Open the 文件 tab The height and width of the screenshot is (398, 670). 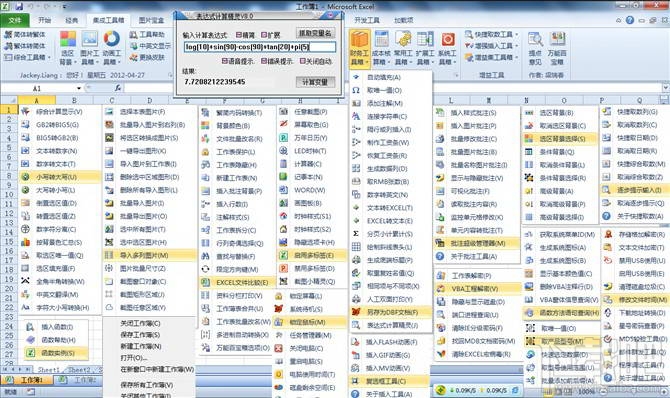[x=15, y=20]
